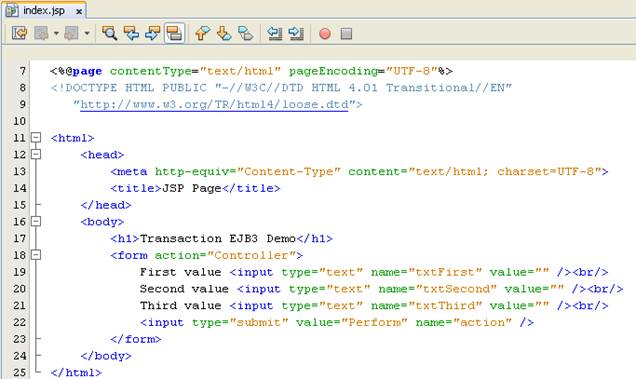Click the closing </html> tag

click(76, 373)
